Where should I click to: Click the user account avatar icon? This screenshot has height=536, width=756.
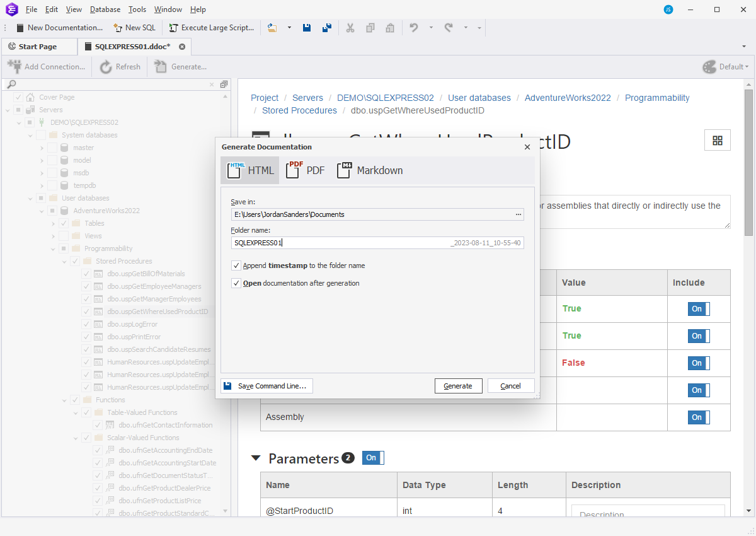coord(668,9)
